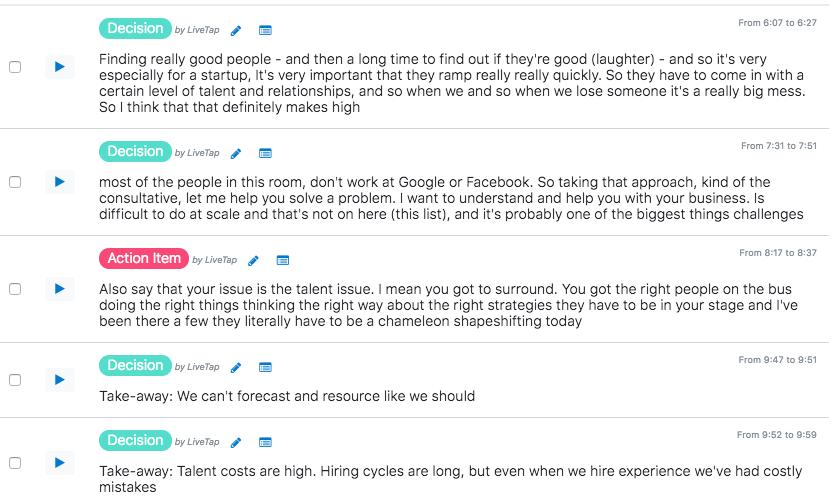Play the 'We can't forecast' take-away clip
833x503 pixels.
[59, 380]
